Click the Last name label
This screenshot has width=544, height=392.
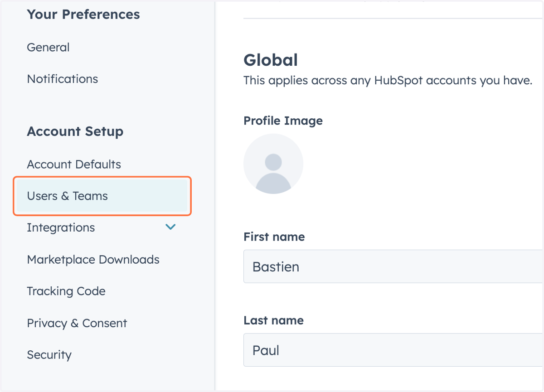273,320
